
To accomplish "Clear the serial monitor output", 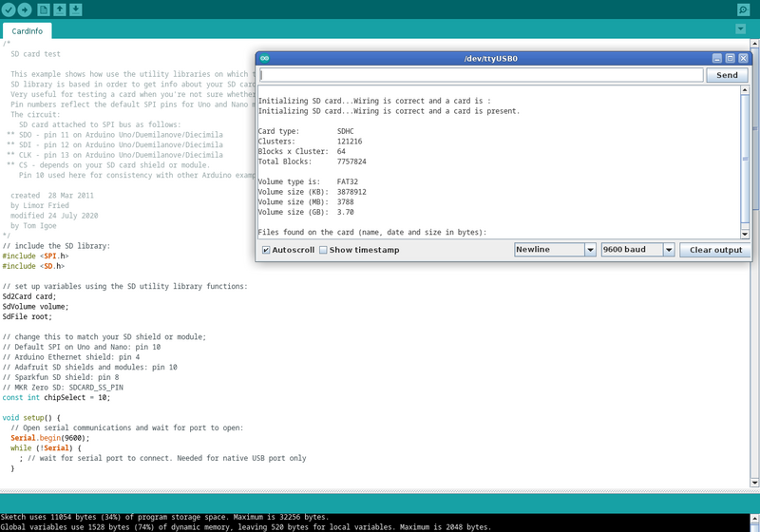I will 715,250.
